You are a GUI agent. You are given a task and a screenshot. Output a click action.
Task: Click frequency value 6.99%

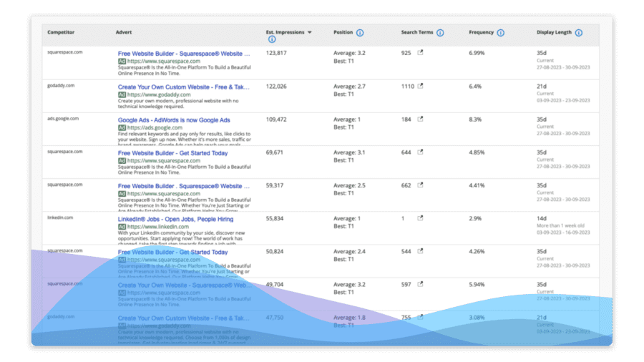[477, 53]
